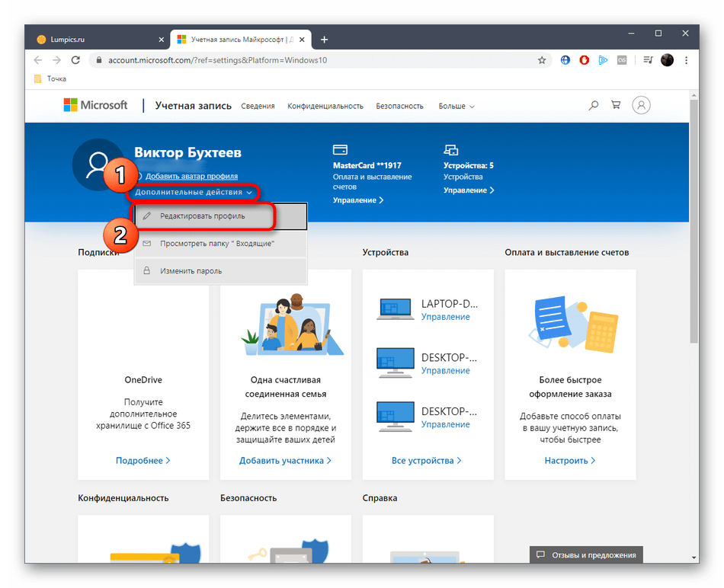724x588 pixels.
Task: Open the Отзывы и предложения feedback button
Action: (x=586, y=555)
